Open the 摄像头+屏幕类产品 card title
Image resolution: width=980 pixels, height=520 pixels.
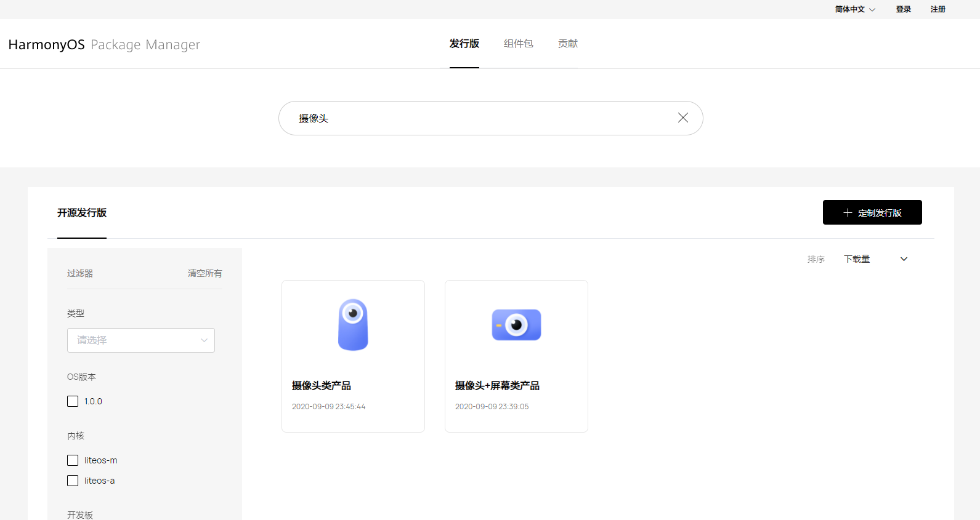(x=497, y=386)
